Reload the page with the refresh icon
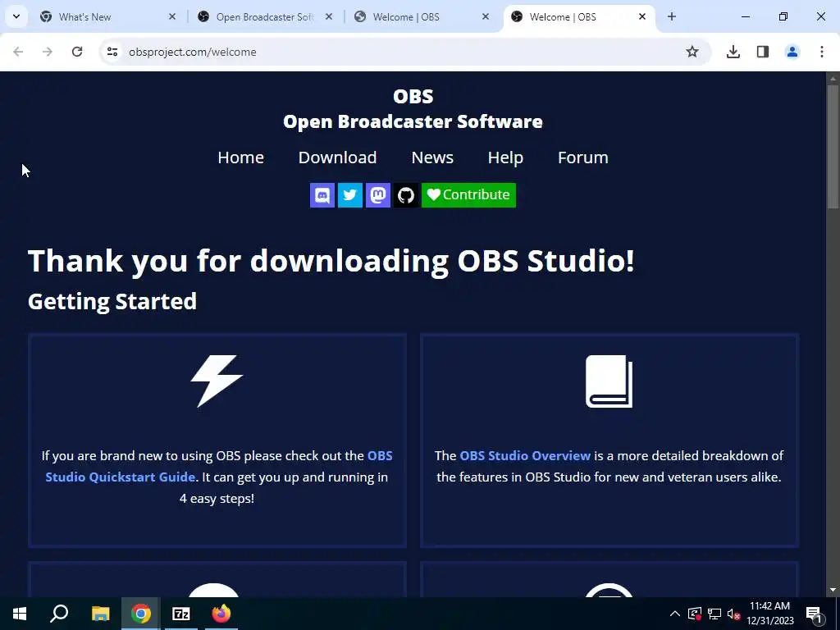Screen dimensions: 840x630 tap(77, 52)
